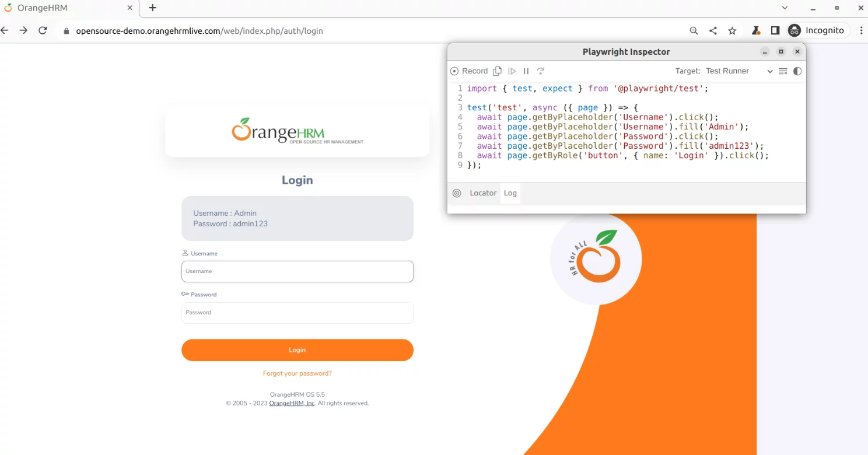Click the Pause icon in Playwright Inspector
This screenshot has width=868, height=455.
click(x=526, y=71)
